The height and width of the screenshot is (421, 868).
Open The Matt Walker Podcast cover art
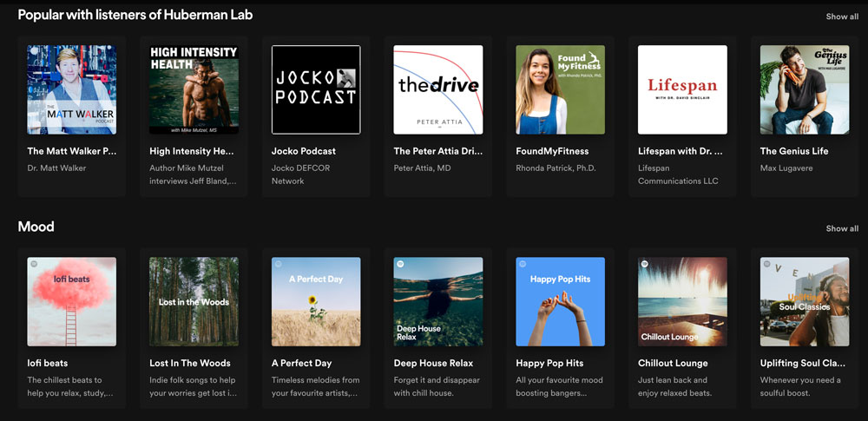(72, 89)
